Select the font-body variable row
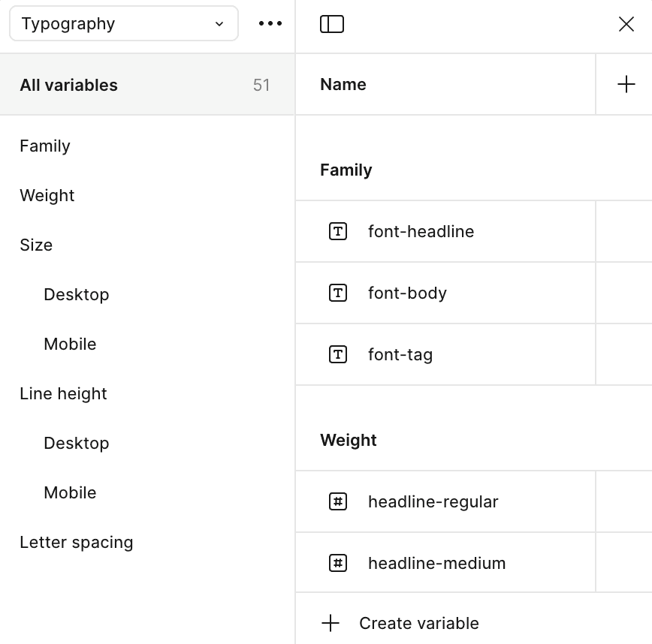Screen dimensions: 652x644 (406, 293)
